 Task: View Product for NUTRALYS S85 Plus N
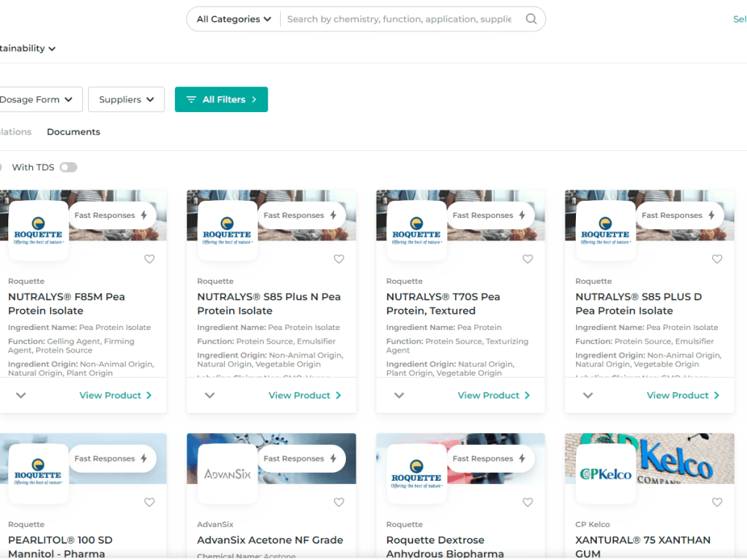(305, 395)
